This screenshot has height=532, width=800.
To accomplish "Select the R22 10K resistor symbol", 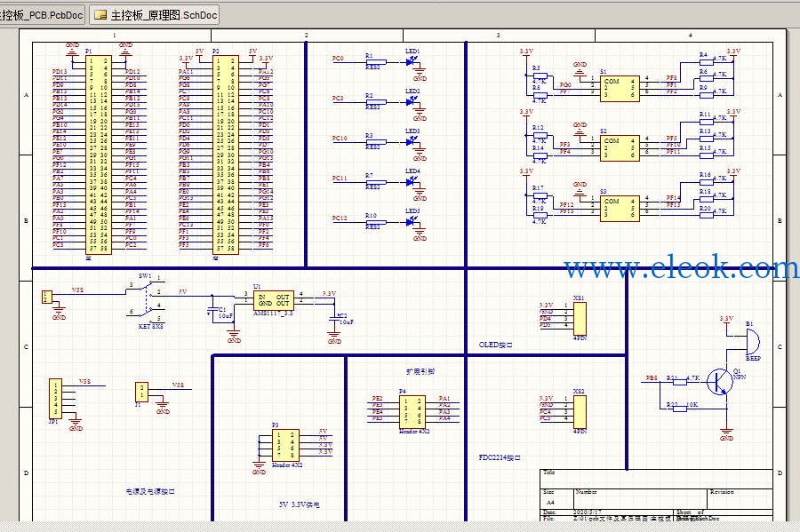I will [x=681, y=408].
